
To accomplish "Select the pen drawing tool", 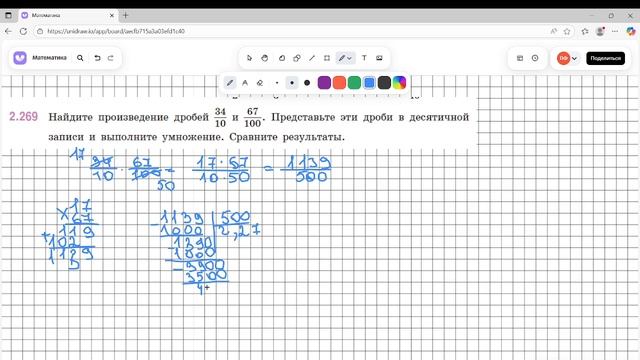I will [342, 58].
